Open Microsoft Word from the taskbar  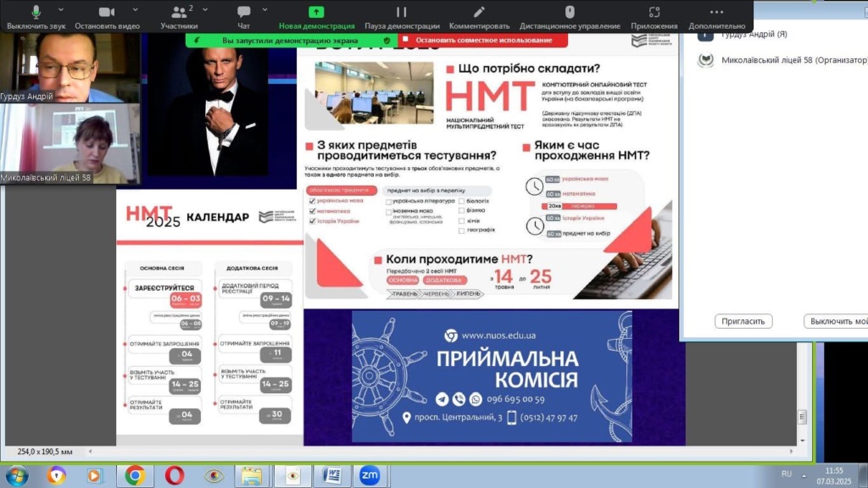pyautogui.click(x=332, y=476)
